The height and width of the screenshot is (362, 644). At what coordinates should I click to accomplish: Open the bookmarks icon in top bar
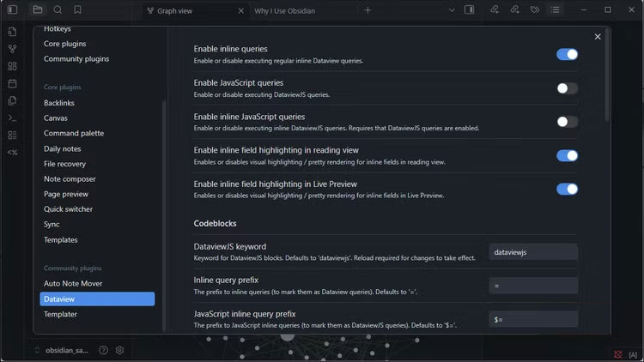coord(78,10)
